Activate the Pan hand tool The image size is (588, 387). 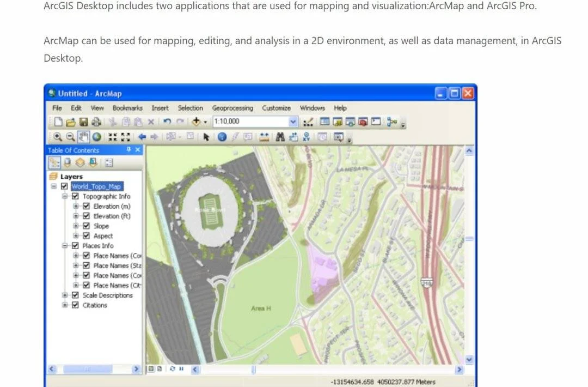coord(83,137)
